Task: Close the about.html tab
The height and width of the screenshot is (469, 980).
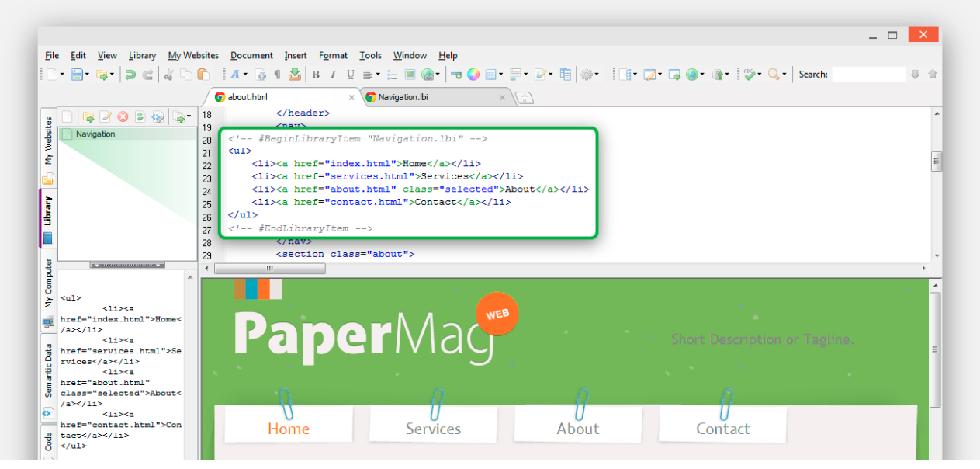Action: pos(351,98)
